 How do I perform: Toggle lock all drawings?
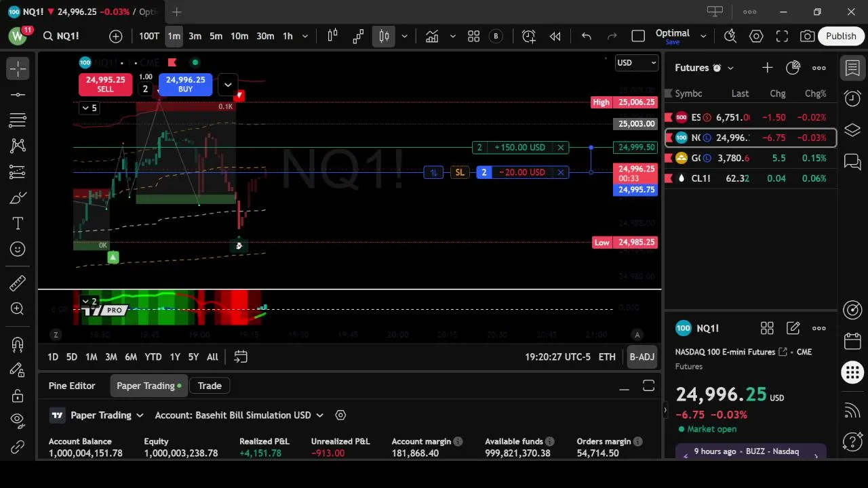point(18,396)
